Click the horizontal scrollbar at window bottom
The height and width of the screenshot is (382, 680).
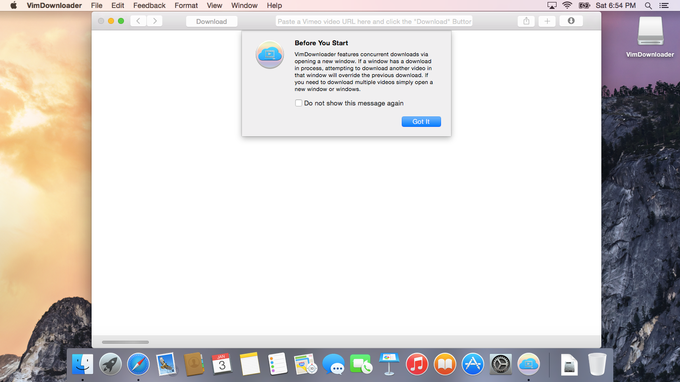click(x=125, y=342)
